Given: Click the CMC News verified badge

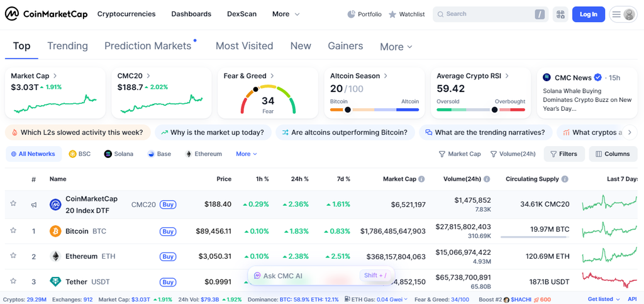Looking at the screenshot, I should pos(599,77).
